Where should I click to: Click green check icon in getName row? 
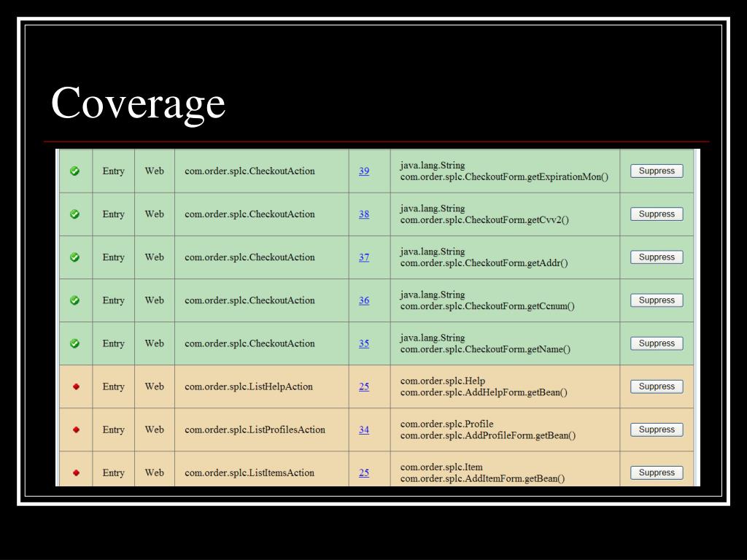[75, 343]
